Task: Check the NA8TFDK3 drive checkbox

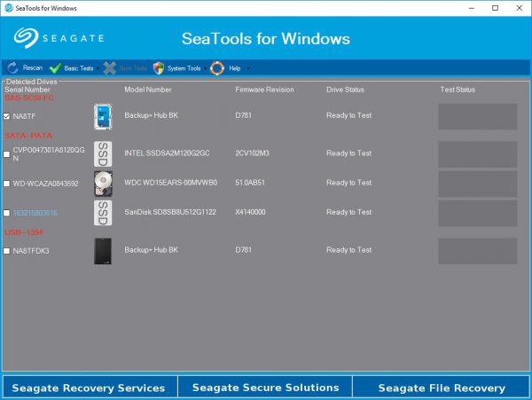Action: (x=6, y=251)
